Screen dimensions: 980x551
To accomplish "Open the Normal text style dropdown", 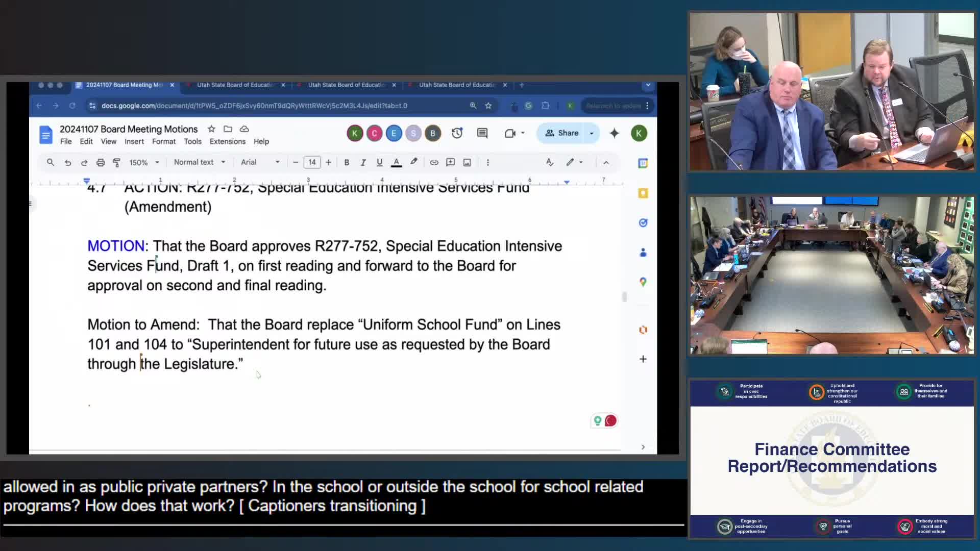I will tap(199, 162).
